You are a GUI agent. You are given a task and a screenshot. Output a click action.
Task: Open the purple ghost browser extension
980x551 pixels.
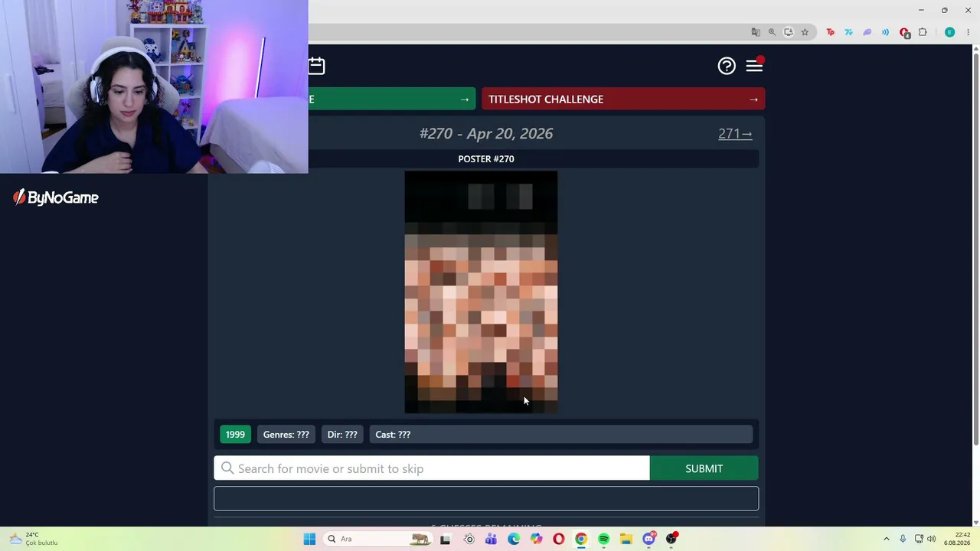[867, 32]
